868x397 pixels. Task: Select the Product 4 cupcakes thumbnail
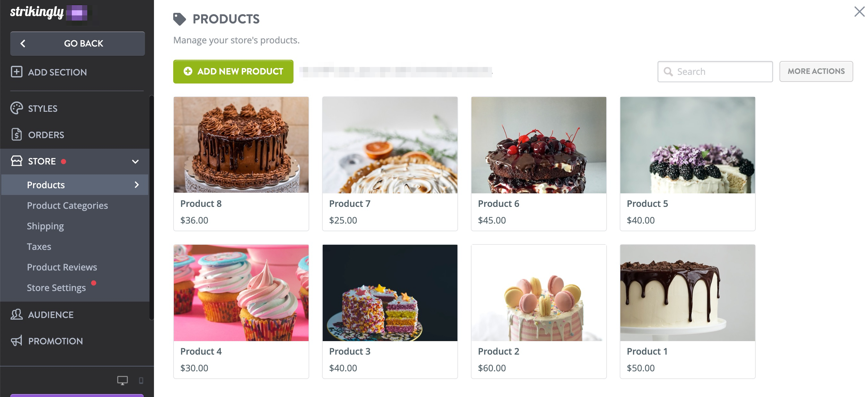coord(241,292)
